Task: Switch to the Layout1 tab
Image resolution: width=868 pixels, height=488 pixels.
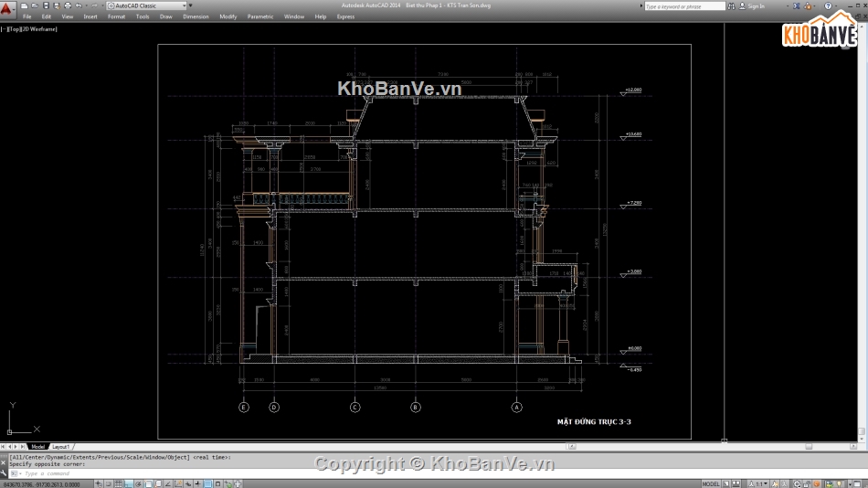Action: 60,447
